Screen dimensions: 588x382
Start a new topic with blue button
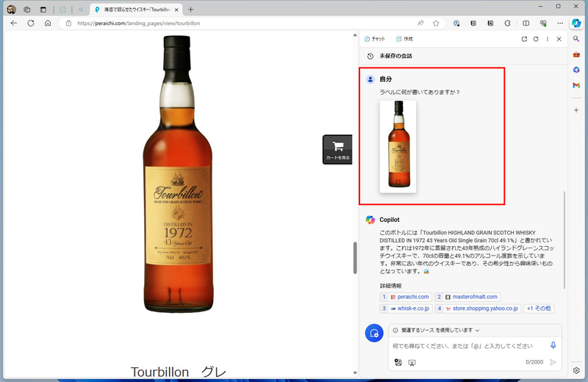(374, 333)
